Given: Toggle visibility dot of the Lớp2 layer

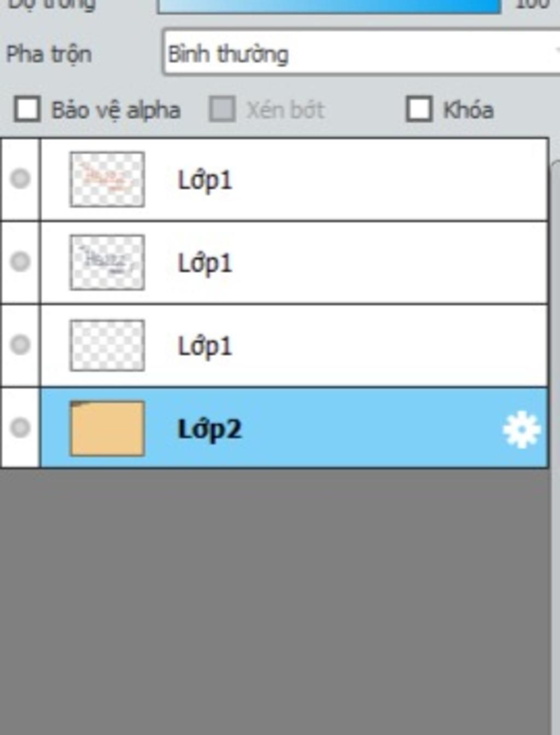Looking at the screenshot, I should tap(20, 427).
